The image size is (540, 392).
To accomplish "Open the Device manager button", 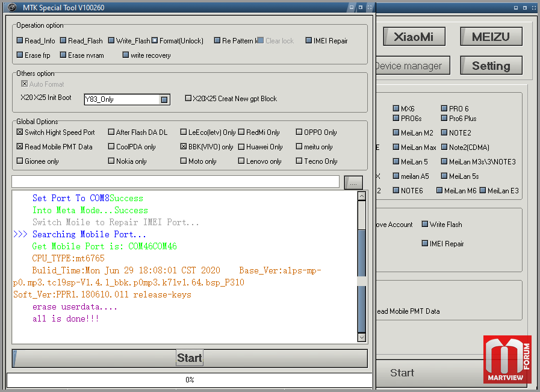I will click(412, 66).
